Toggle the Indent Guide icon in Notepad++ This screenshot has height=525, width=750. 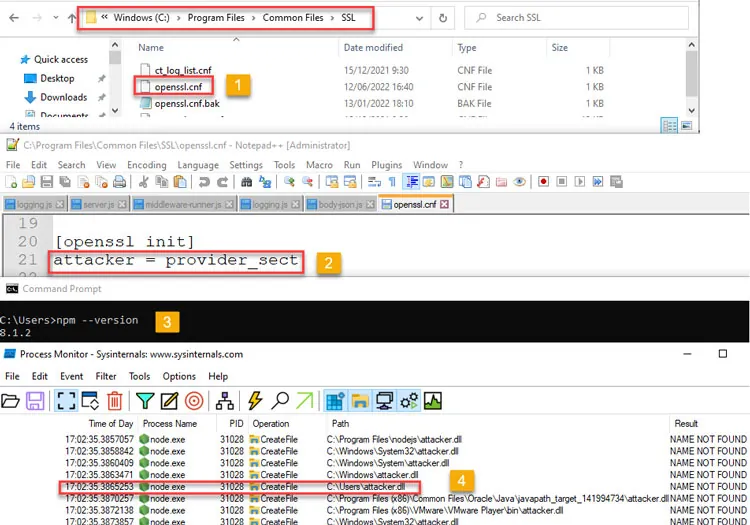pyautogui.click(x=411, y=182)
